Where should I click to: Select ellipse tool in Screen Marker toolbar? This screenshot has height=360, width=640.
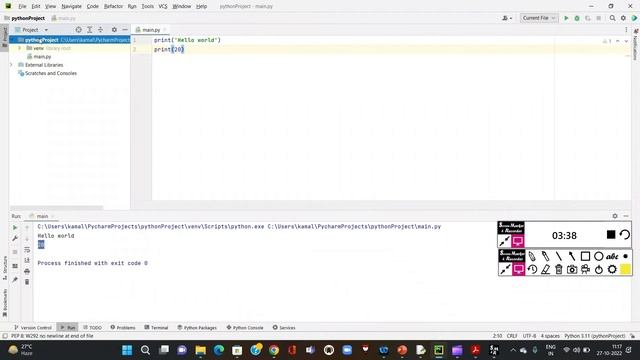[598, 256]
